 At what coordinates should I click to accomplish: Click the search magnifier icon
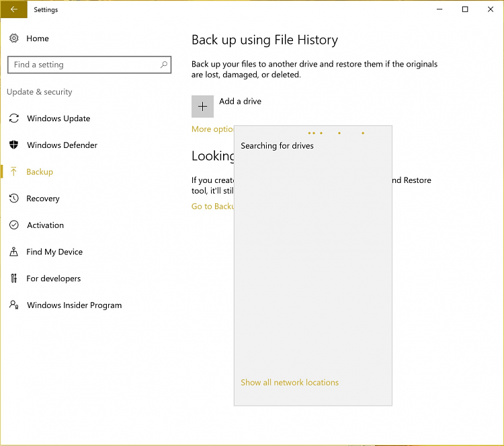[x=163, y=65]
